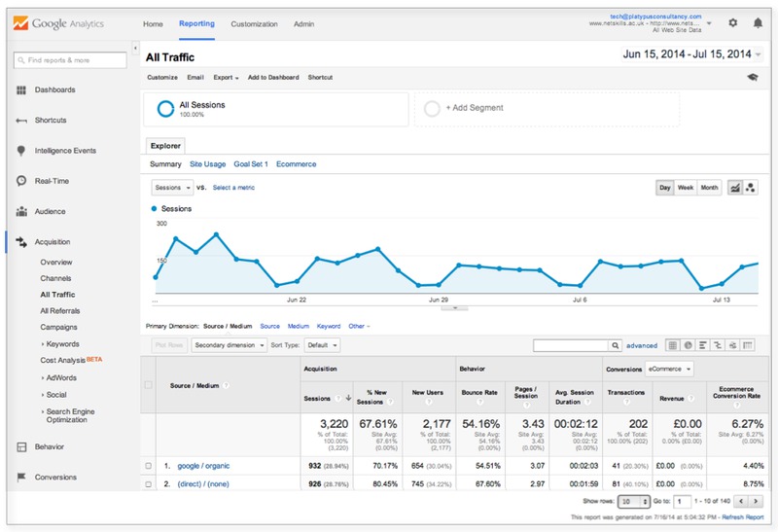Open the date range picker
This screenshot has height=532, width=778.
(x=692, y=54)
